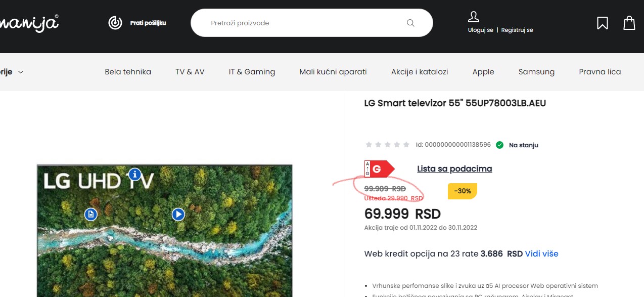Screen dimensions: 644x297
Task: Open the saved items bookmark icon
Action: pos(602,23)
